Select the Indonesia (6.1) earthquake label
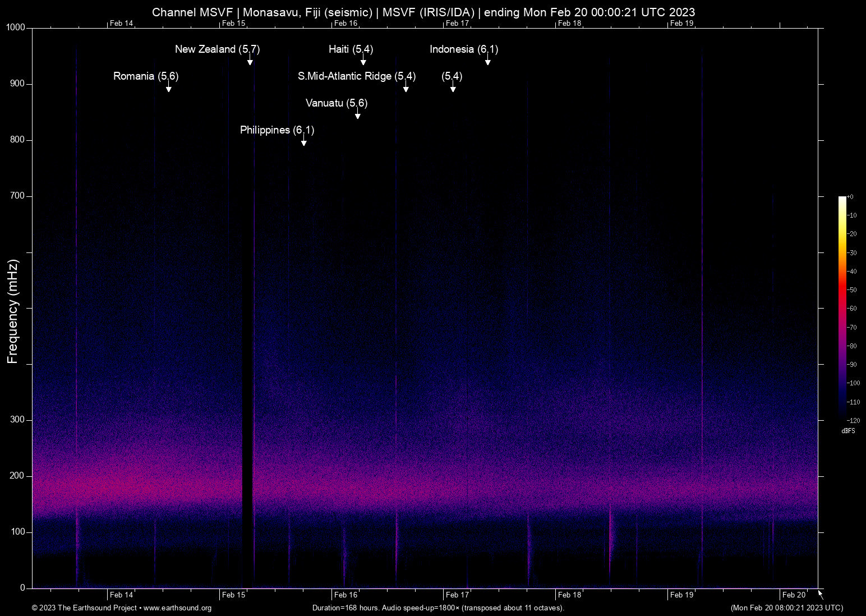This screenshot has width=866, height=616. (464, 49)
